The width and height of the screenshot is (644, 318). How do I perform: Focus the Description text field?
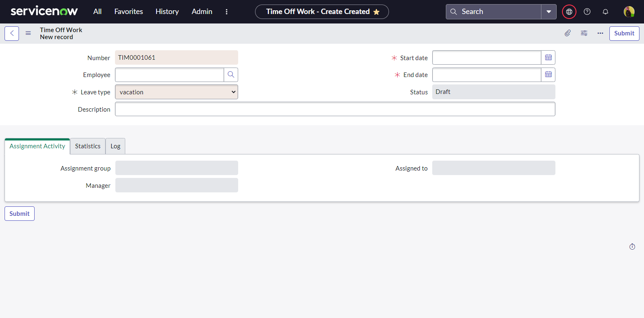pos(335,109)
